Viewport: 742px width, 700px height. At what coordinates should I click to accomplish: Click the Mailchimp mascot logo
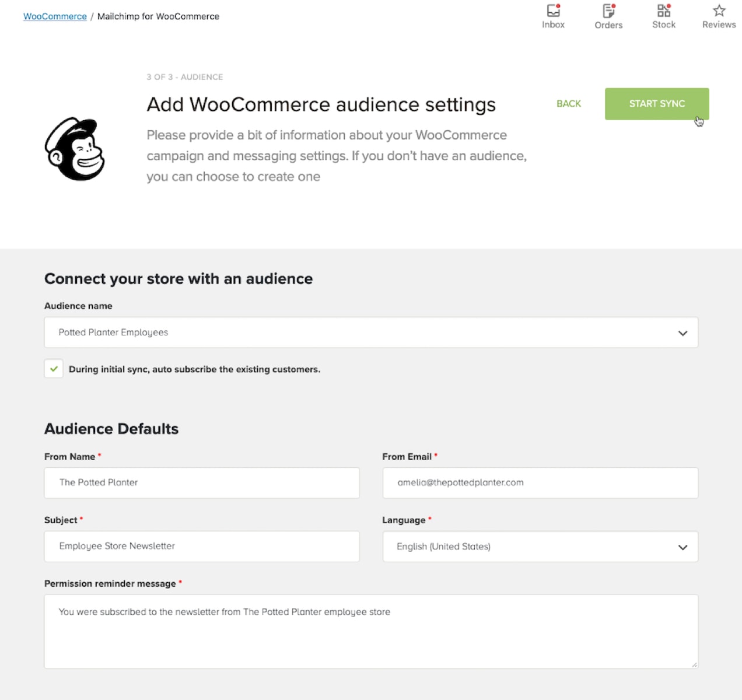tap(74, 149)
